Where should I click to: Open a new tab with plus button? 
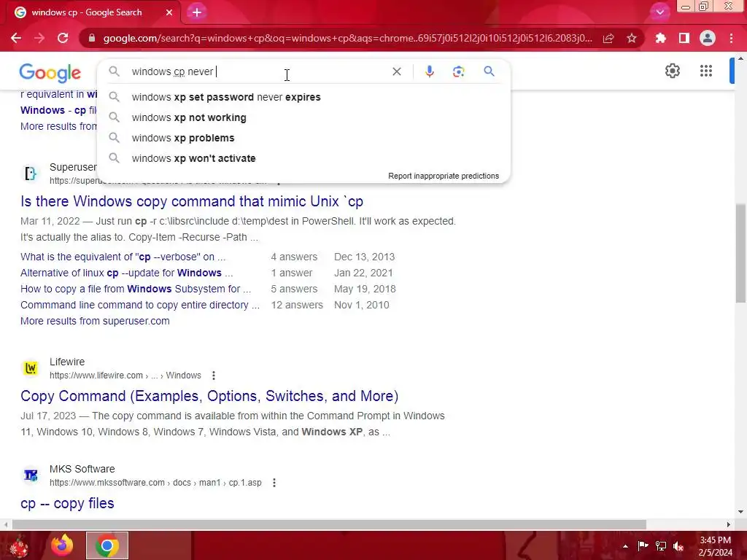click(x=197, y=12)
